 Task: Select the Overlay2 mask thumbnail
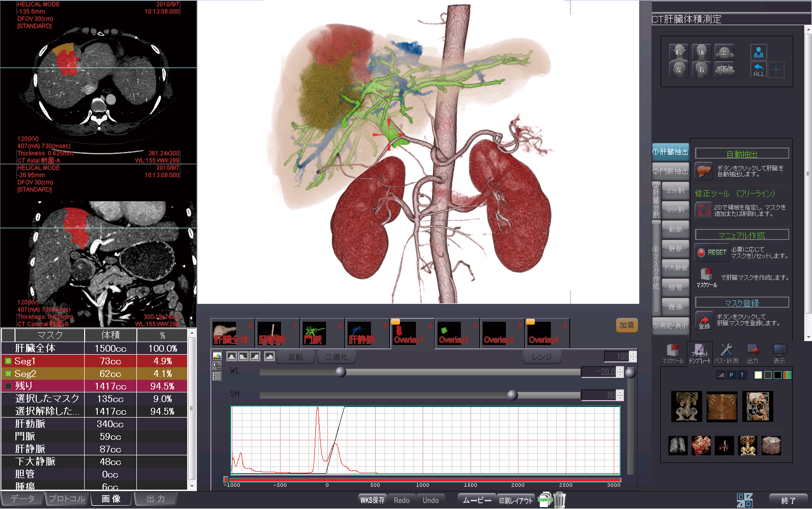(453, 333)
